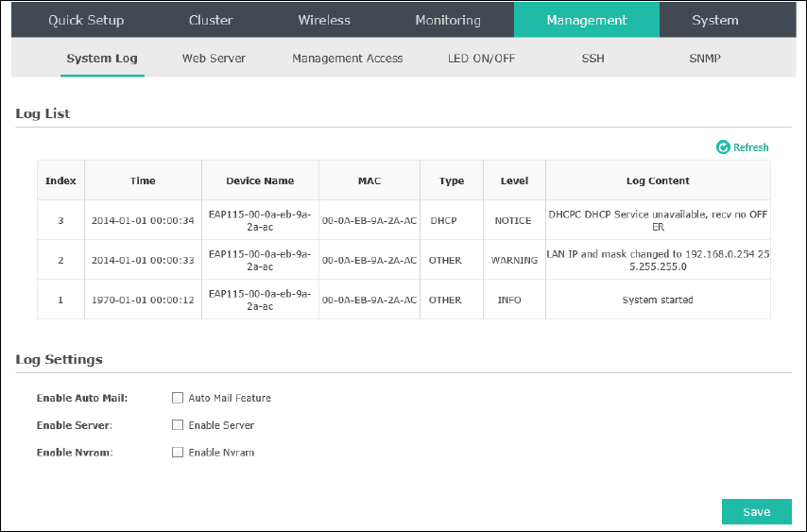Check the Enable Nvram option
807x532 pixels.
click(x=178, y=453)
